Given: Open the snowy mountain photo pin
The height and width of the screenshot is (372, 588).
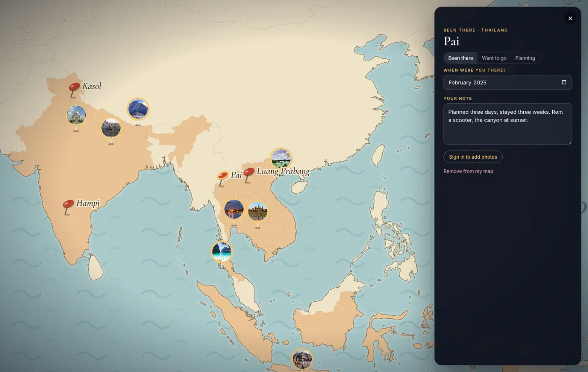Looking at the screenshot, I should coord(138,109).
